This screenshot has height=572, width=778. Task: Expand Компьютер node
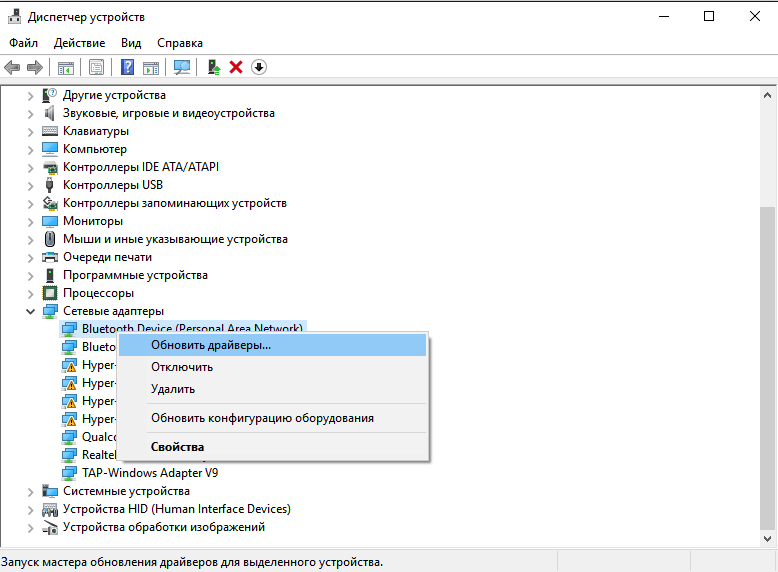tap(31, 149)
